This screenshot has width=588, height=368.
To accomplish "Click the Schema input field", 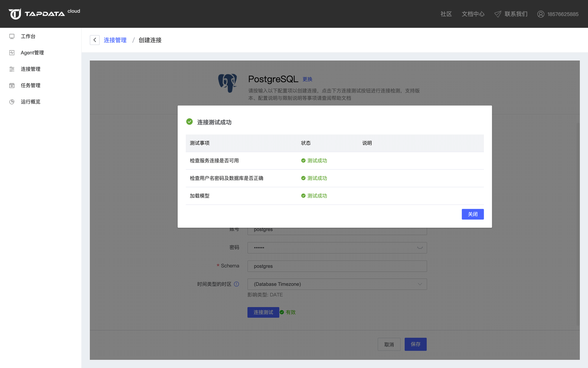I will tap(337, 266).
